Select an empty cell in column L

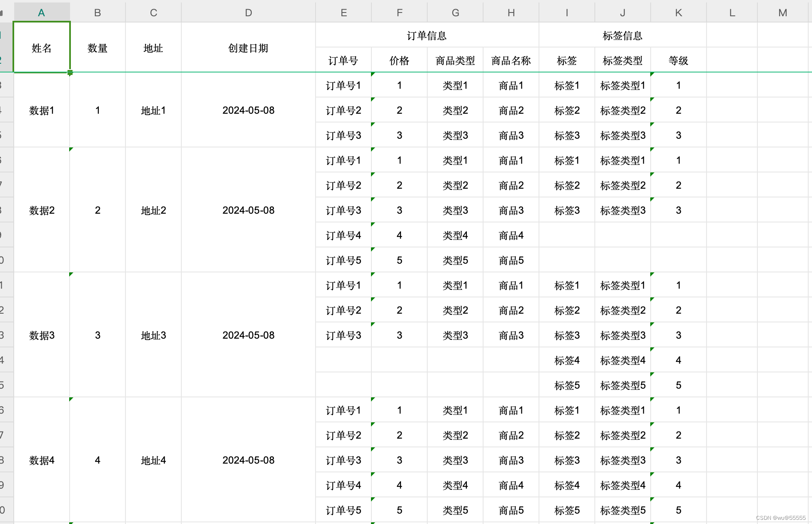point(732,210)
